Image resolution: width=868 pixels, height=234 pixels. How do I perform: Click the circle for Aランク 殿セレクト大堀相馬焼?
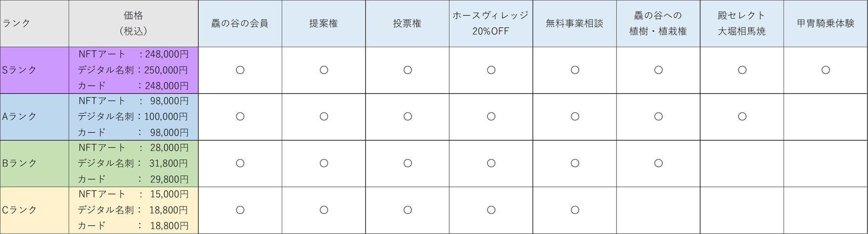(x=742, y=117)
